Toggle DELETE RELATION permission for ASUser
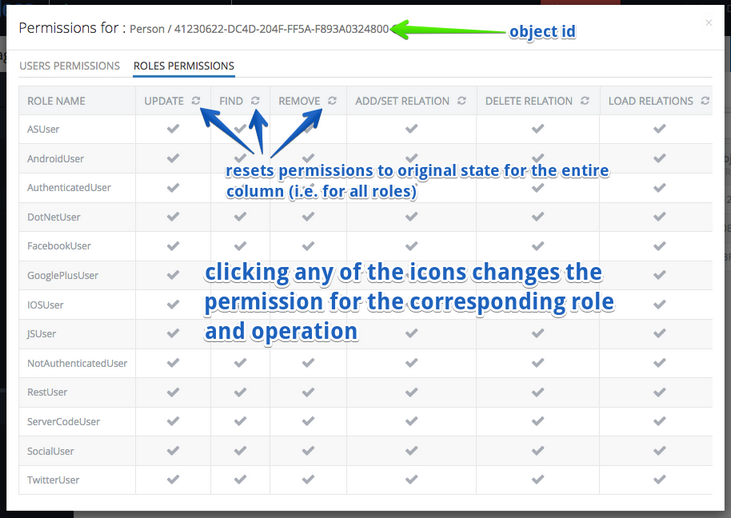731x518 pixels. click(x=538, y=129)
